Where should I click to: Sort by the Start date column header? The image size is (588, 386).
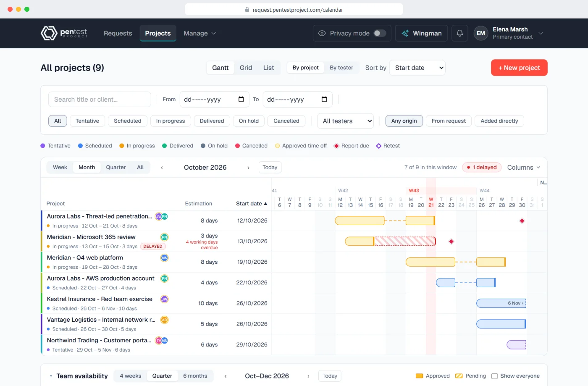point(252,204)
